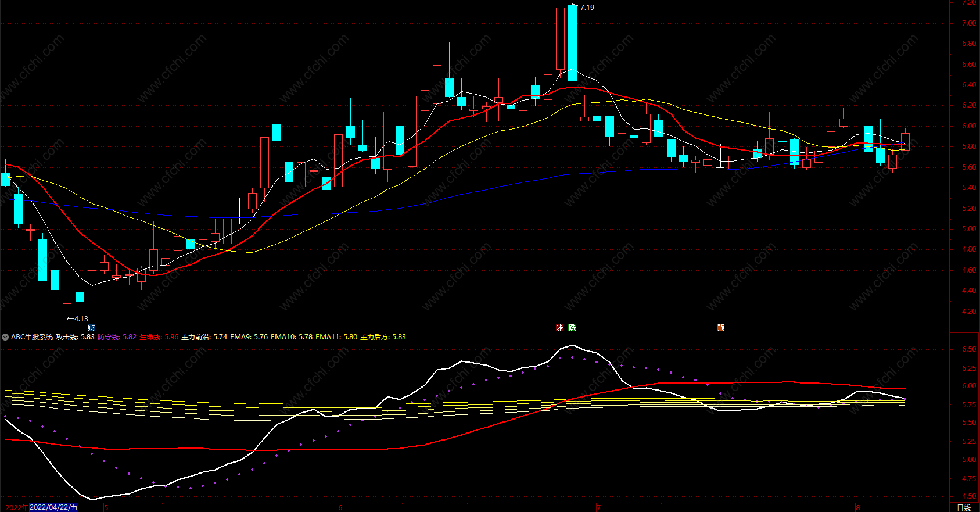Click the ABC牛股系统 indicator name
The height and width of the screenshot is (512, 980).
pyautogui.click(x=32, y=337)
